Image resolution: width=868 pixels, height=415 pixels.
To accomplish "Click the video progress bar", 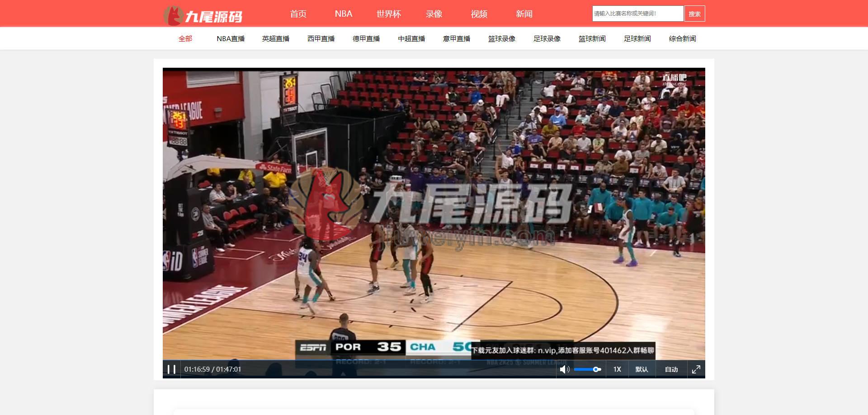I will [434, 360].
